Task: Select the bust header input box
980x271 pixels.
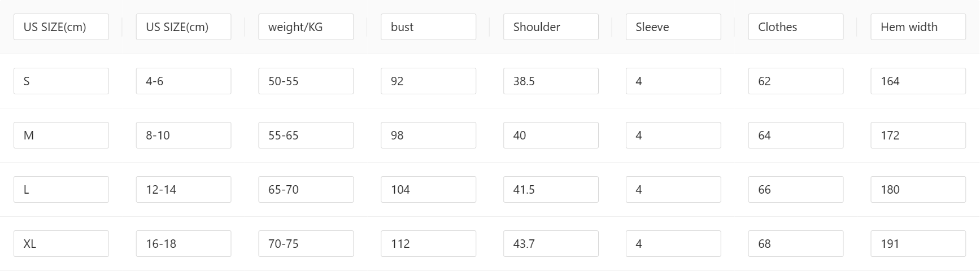Action: pos(428,27)
